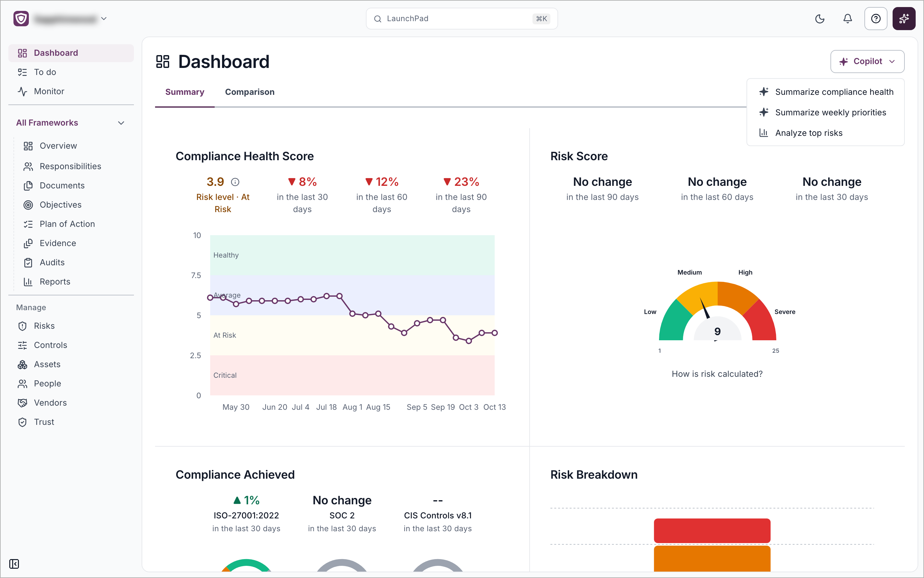Click the shield logo in top-left

pyautogui.click(x=21, y=19)
